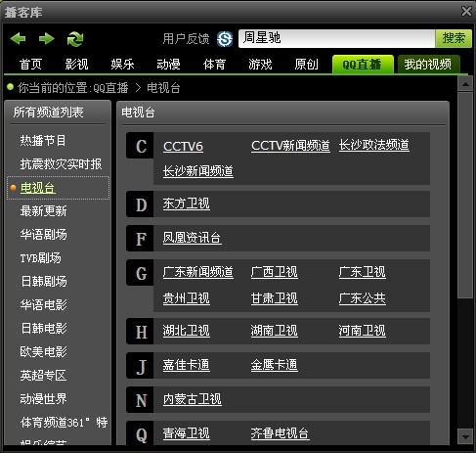The width and height of the screenshot is (476, 453).
Task: Open the 金鹰卡通 link
Action: [275, 365]
